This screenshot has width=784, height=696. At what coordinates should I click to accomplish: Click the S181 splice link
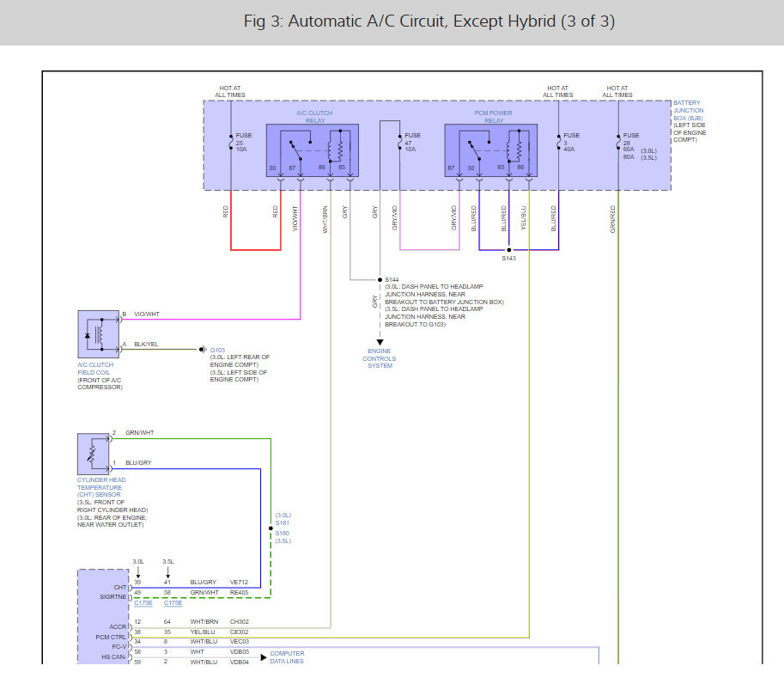283,523
